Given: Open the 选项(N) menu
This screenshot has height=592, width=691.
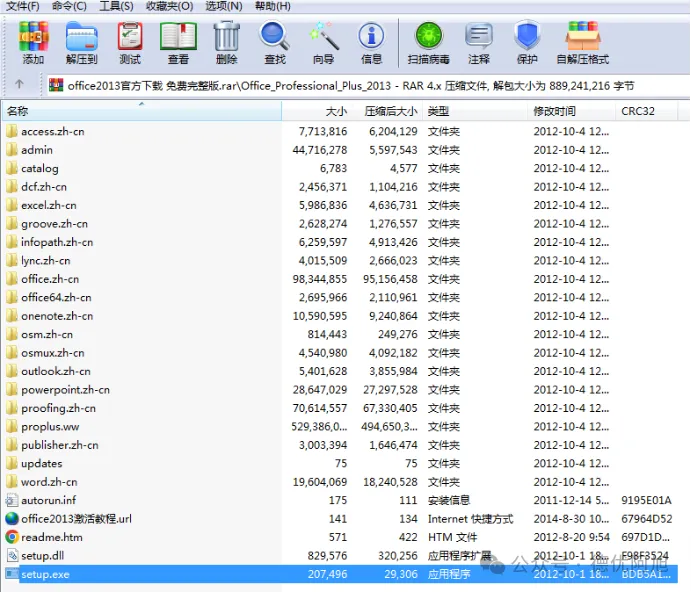Looking at the screenshot, I should click(224, 6).
